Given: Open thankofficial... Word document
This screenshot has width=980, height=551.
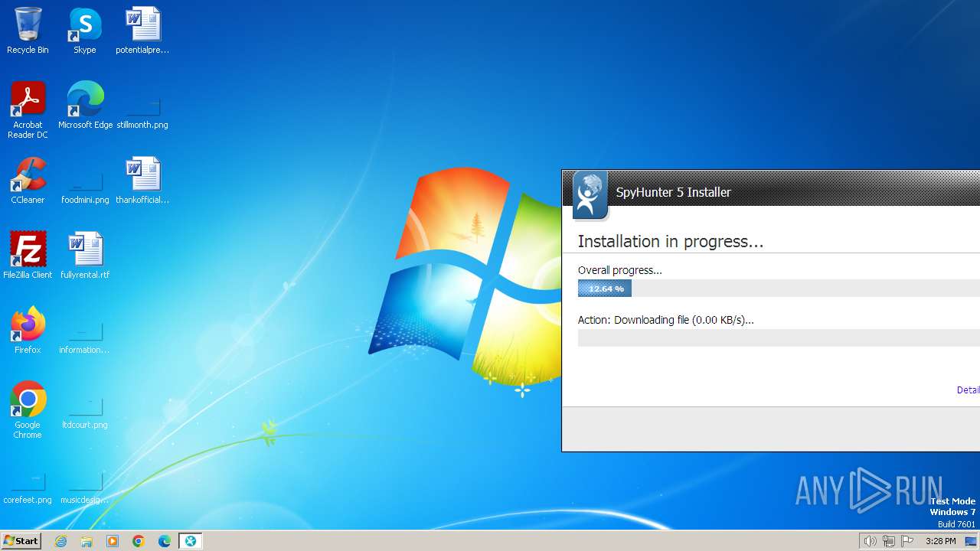Looking at the screenshot, I should (x=142, y=181).
